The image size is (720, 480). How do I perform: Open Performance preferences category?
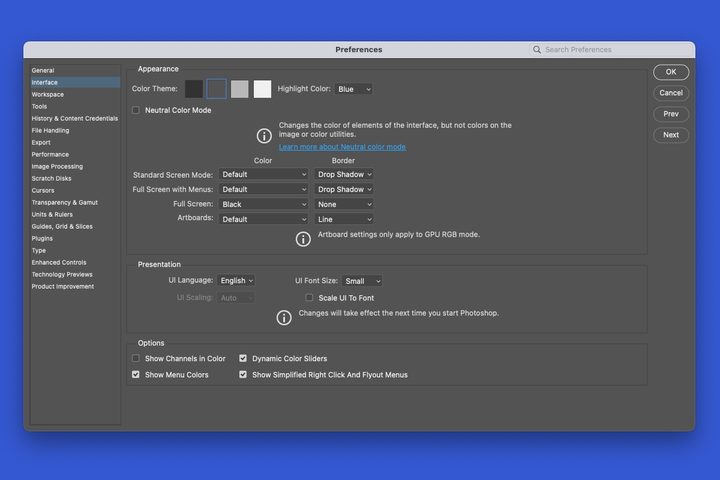click(75, 154)
